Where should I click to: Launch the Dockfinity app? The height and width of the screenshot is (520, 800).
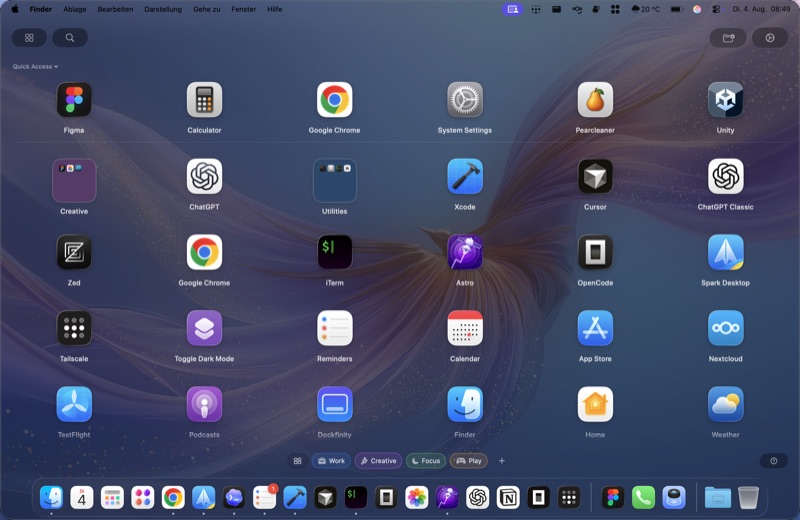pos(334,404)
